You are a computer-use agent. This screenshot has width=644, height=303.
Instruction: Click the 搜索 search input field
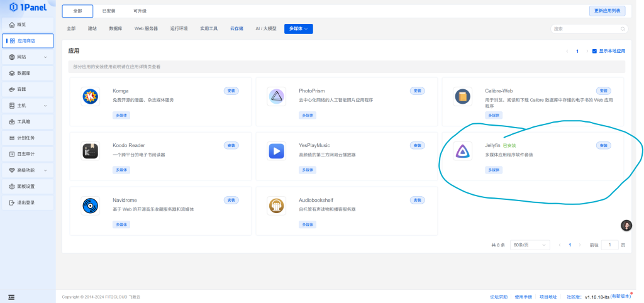coord(589,29)
